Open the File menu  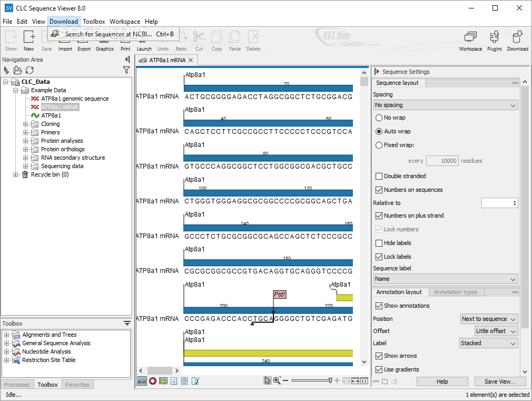point(7,22)
